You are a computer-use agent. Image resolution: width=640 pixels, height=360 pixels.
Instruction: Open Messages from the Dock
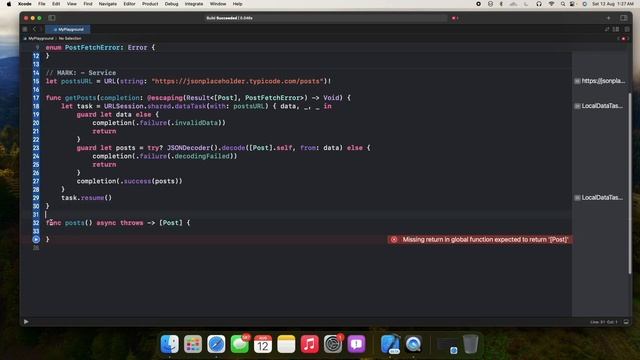click(x=240, y=344)
